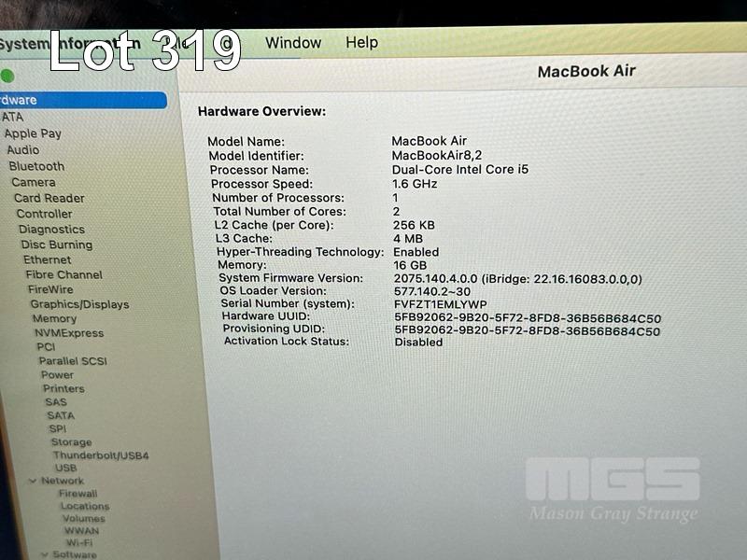Select Graphics/Displays in the sidebar

[79, 304]
